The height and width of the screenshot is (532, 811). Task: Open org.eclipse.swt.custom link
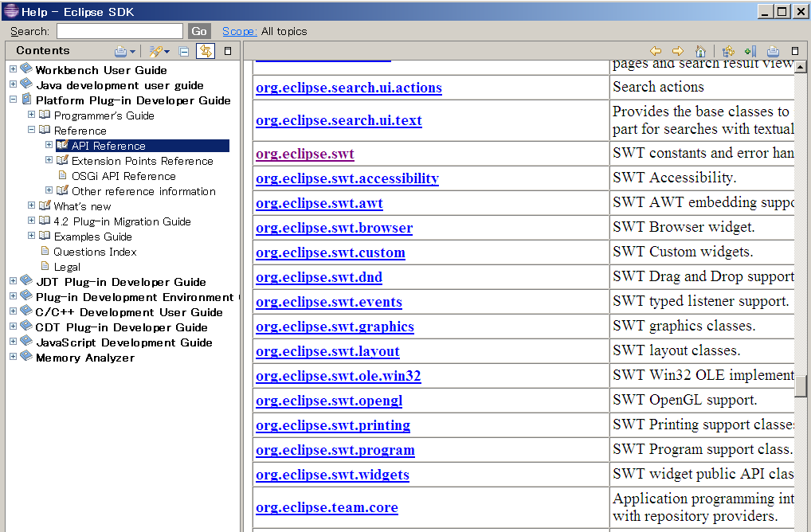pos(331,252)
